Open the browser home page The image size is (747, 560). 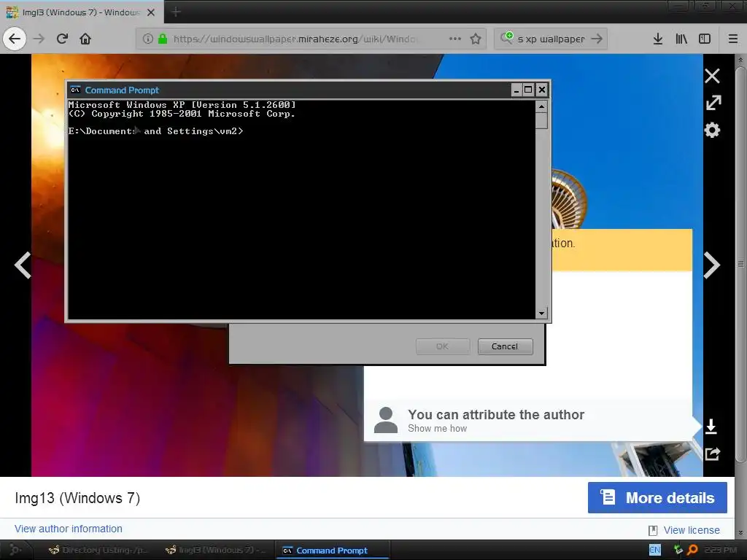(85, 39)
